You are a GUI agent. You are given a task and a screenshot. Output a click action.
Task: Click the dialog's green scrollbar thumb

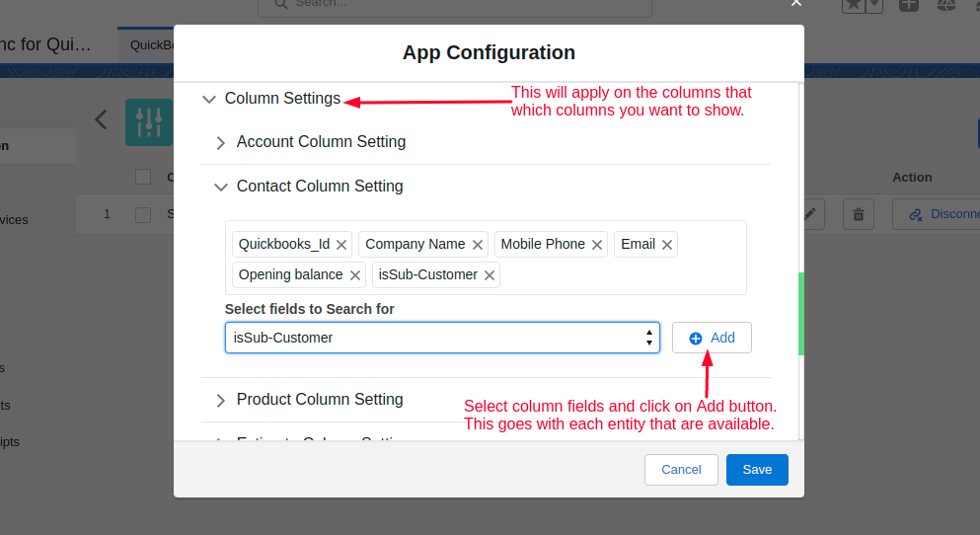(801, 313)
